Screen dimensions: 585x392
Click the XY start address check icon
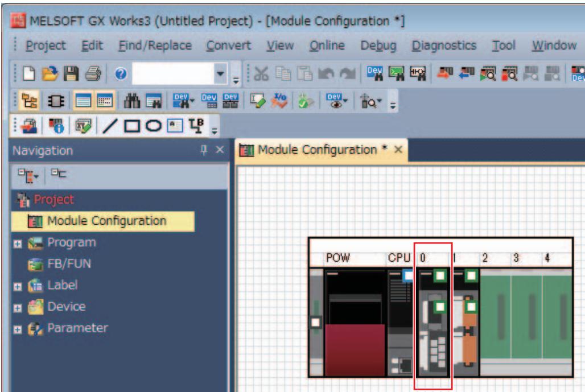coord(83,126)
